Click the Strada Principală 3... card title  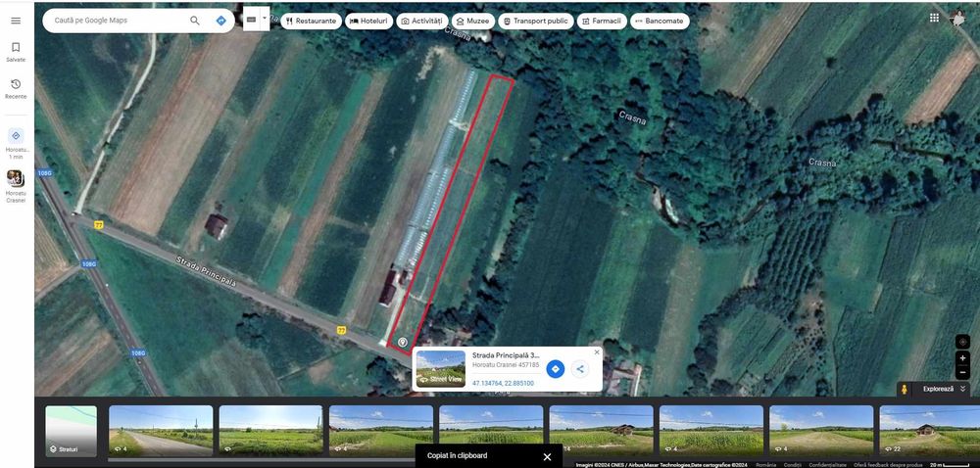point(506,355)
